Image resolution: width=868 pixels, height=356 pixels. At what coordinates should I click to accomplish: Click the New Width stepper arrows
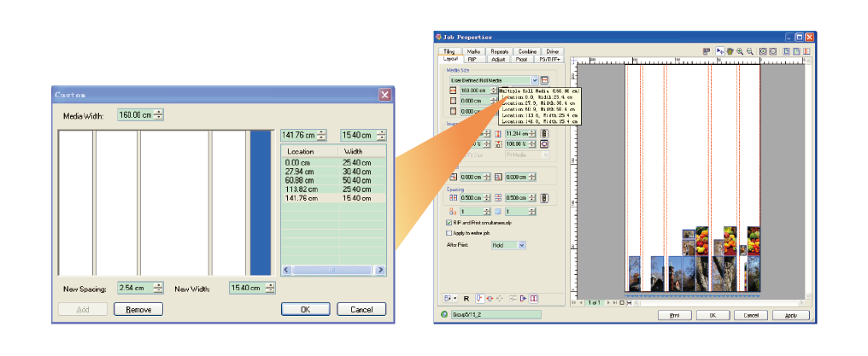click(270, 288)
